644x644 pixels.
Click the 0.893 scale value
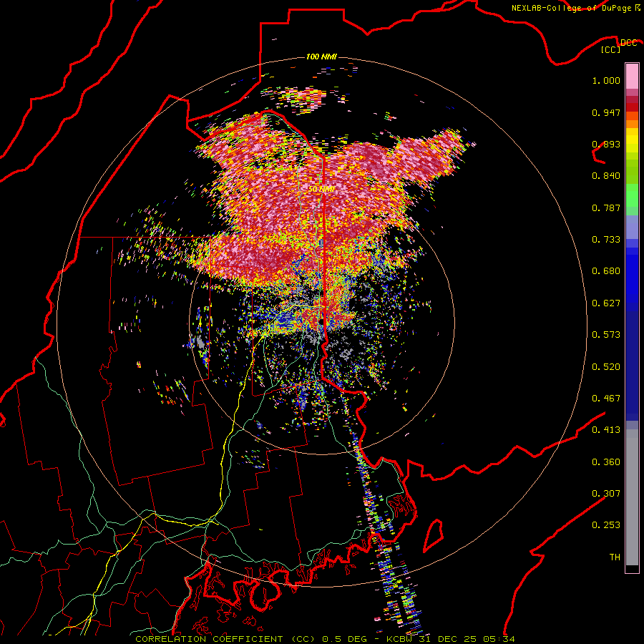606,144
